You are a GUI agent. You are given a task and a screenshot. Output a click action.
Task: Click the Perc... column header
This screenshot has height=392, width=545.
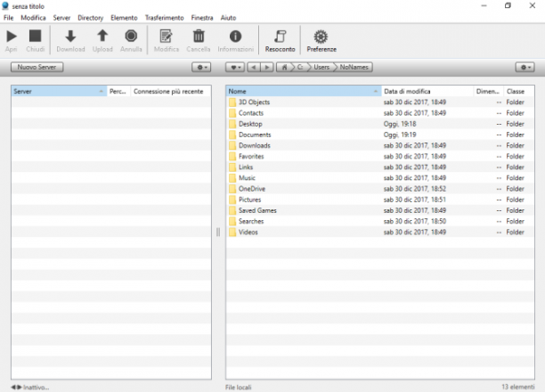tap(118, 92)
